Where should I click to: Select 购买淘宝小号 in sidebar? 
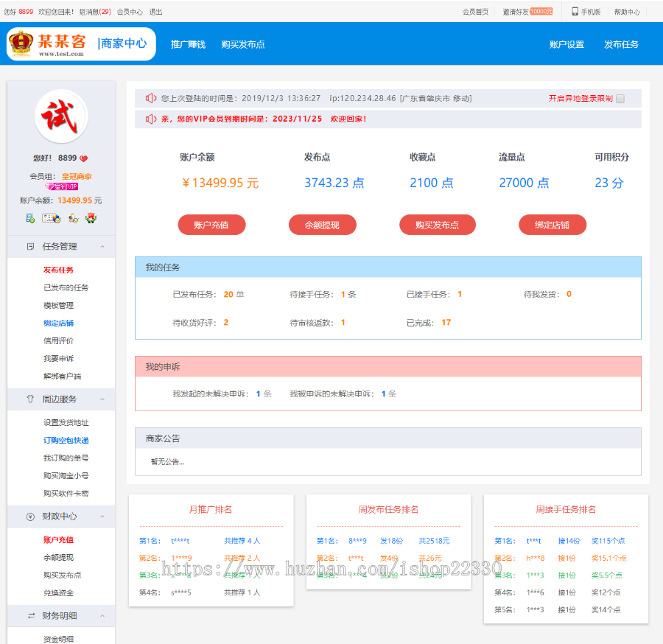[x=66, y=476]
